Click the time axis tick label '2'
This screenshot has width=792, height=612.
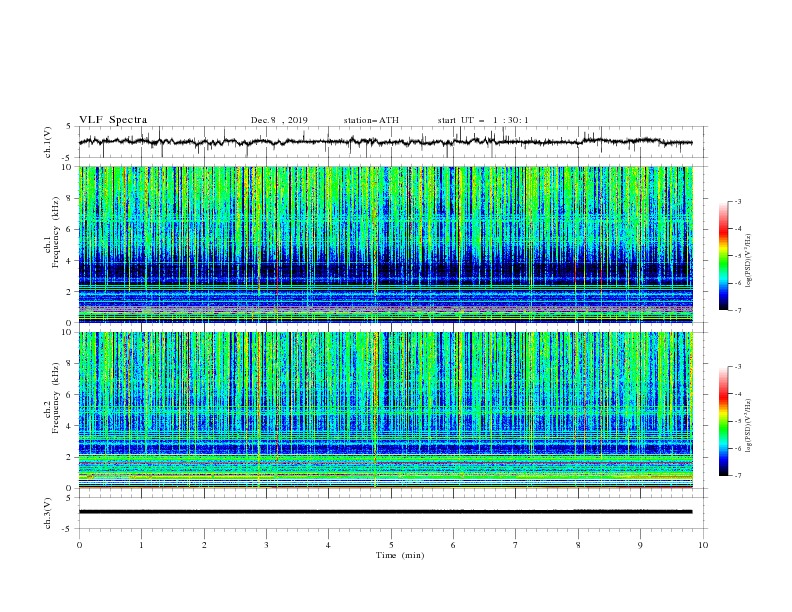(204, 545)
